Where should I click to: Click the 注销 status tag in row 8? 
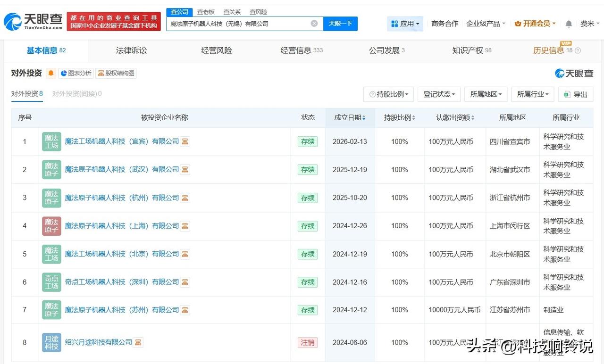308,343
